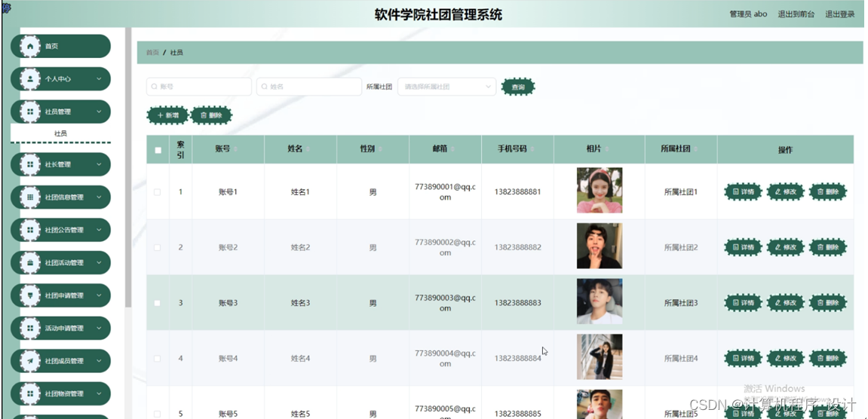
Task: Click the grid icon beside 社团信息管理
Action: pos(30,197)
